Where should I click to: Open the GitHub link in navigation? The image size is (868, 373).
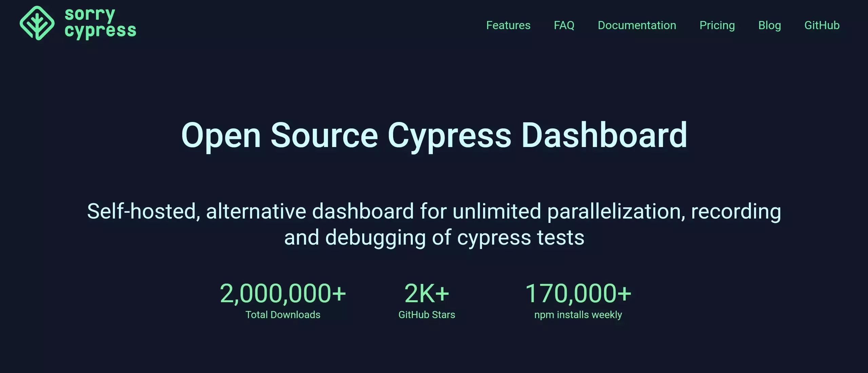pos(822,25)
